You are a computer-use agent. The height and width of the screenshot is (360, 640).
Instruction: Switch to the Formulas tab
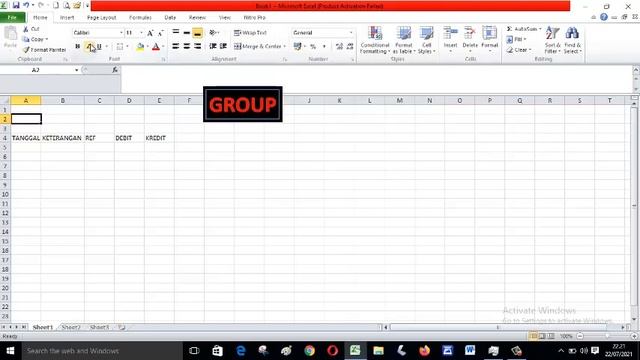click(x=140, y=18)
